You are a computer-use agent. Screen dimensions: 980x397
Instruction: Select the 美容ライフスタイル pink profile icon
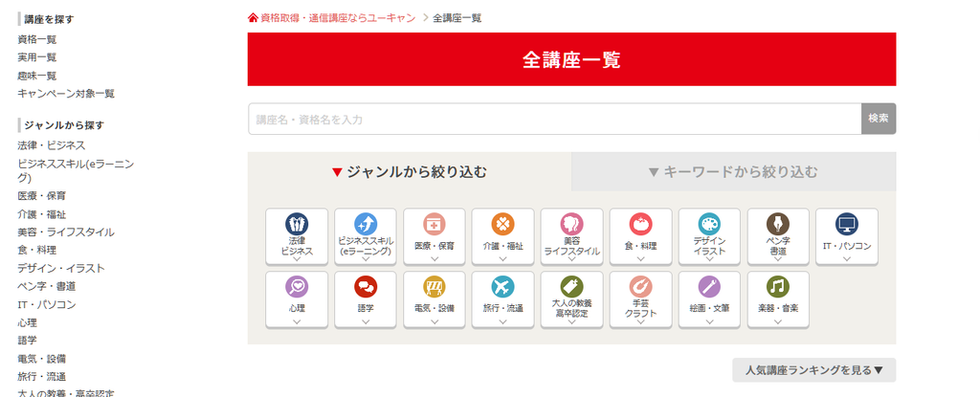[x=572, y=224]
